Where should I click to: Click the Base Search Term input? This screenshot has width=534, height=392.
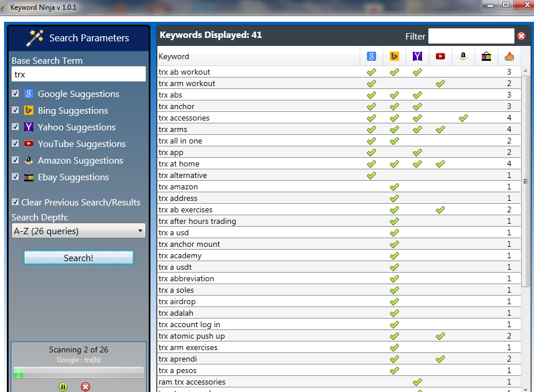pyautogui.click(x=79, y=74)
